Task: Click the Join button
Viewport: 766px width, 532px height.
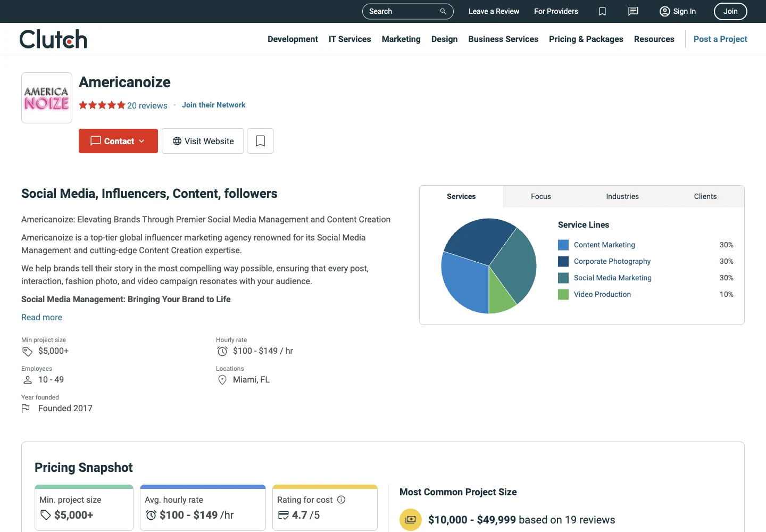Action: tap(730, 11)
